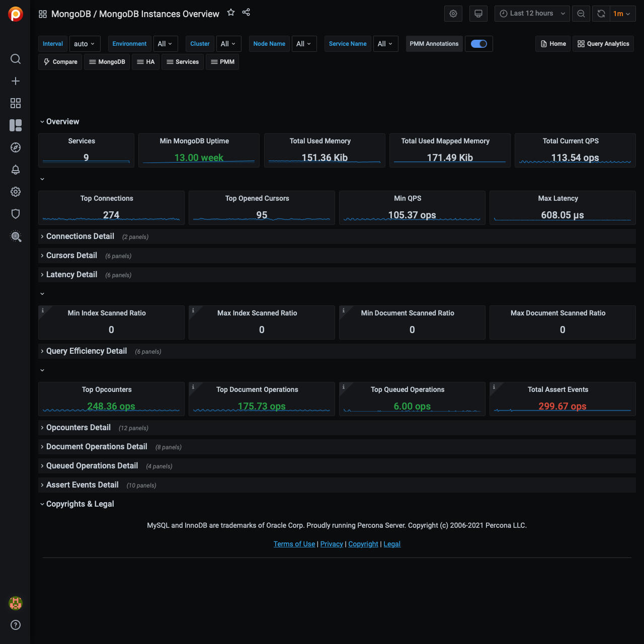Open the Last 12 hours time picker
Image resolution: width=644 pixels, height=644 pixels.
pos(532,14)
